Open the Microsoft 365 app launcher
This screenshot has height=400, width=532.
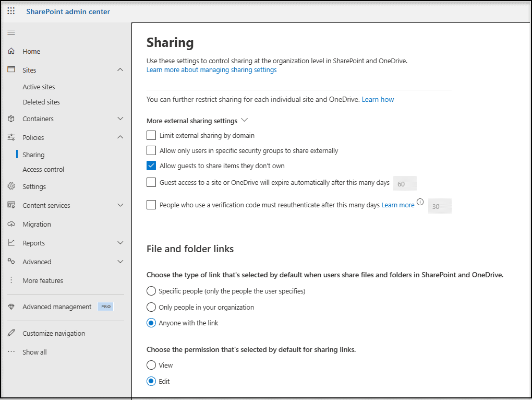(10, 11)
